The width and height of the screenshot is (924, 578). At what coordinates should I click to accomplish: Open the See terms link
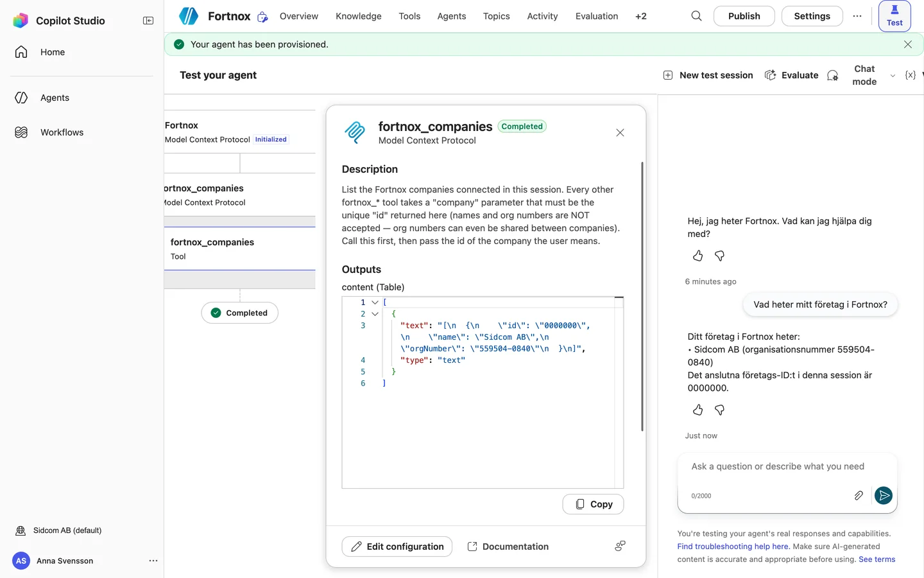(877, 559)
